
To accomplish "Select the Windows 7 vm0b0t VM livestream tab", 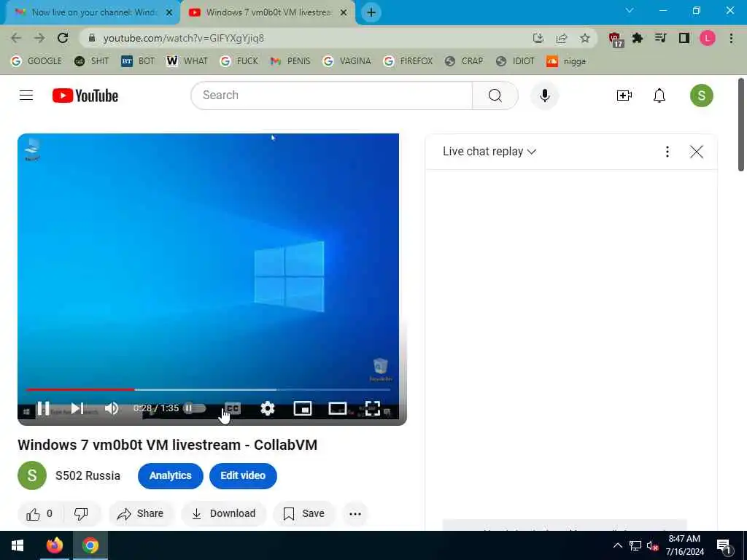I will [x=268, y=12].
